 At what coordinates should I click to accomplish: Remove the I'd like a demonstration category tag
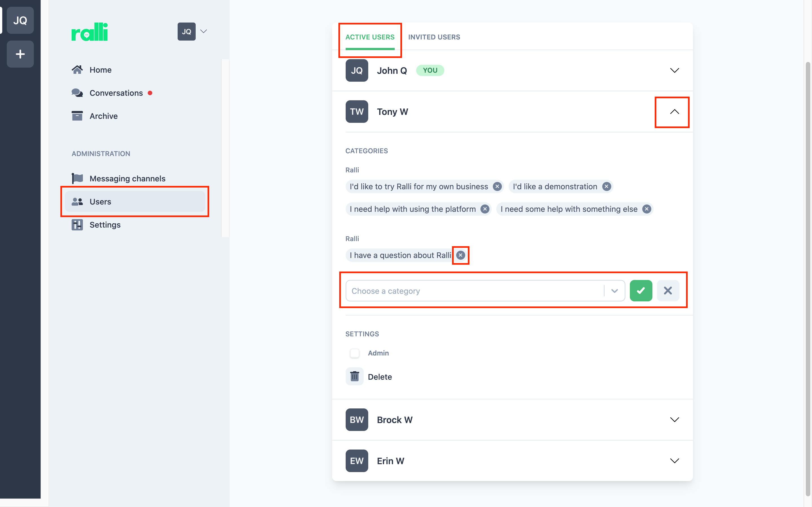(x=606, y=186)
